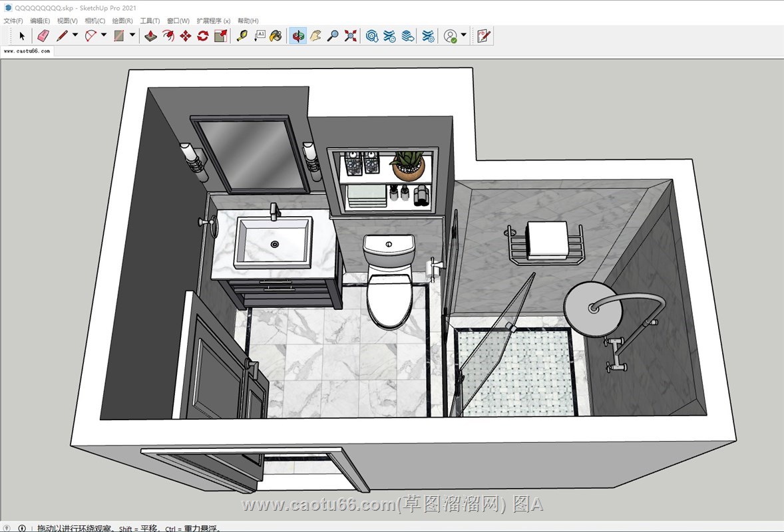Image resolution: width=784 pixels, height=532 pixels.
Task: Open the 文件(F) menu
Action: tap(13, 21)
